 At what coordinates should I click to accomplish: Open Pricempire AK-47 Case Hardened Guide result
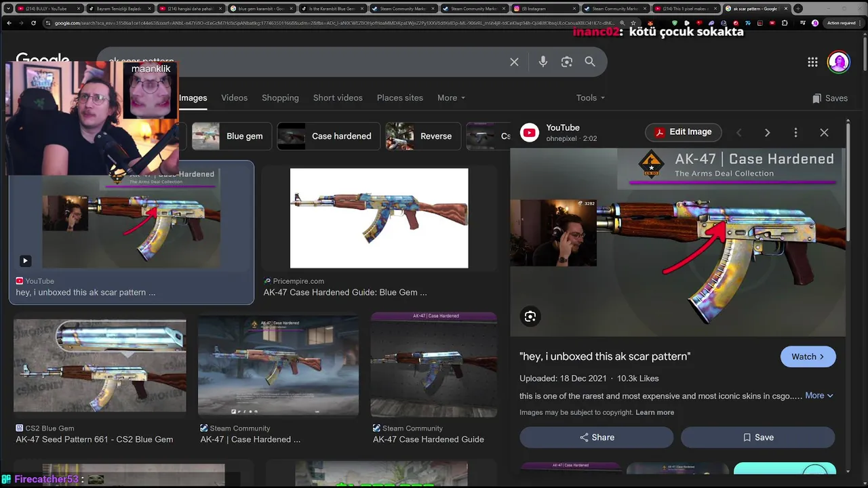(x=345, y=292)
